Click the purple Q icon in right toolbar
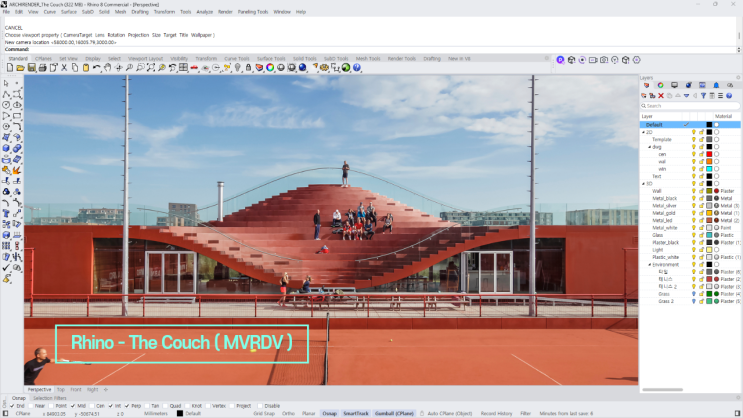 pyautogui.click(x=561, y=60)
